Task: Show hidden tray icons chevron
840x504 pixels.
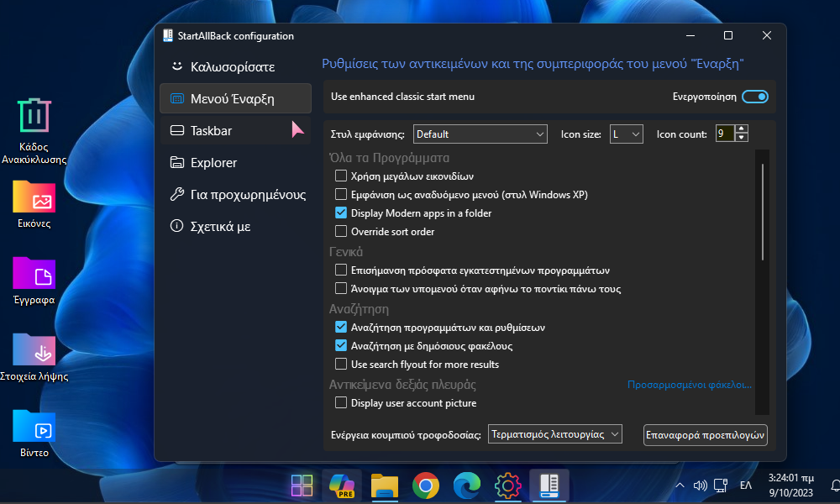Action: click(x=680, y=486)
